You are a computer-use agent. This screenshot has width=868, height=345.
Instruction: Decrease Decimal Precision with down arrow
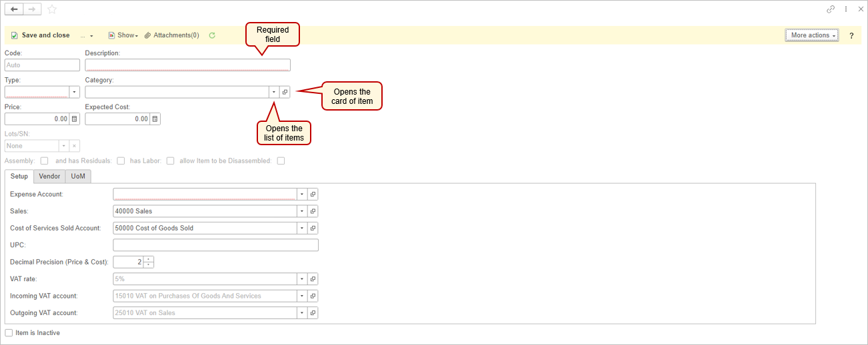click(x=149, y=265)
